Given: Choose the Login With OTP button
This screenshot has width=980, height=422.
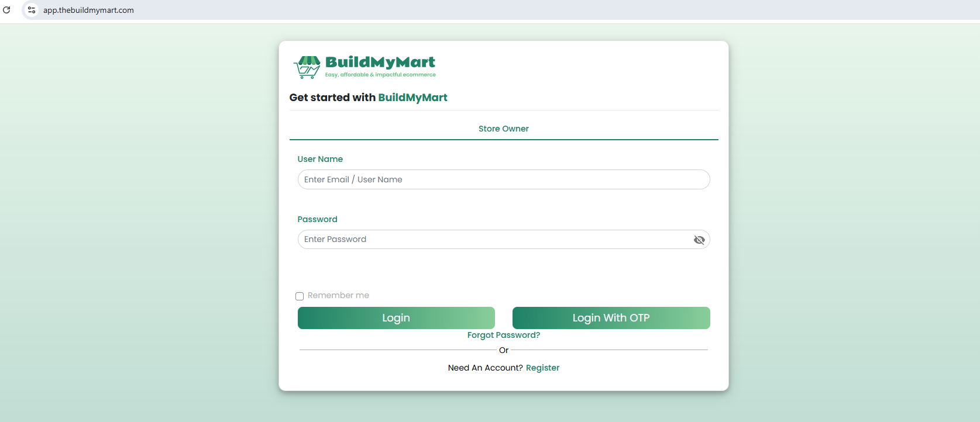Looking at the screenshot, I should (x=611, y=318).
